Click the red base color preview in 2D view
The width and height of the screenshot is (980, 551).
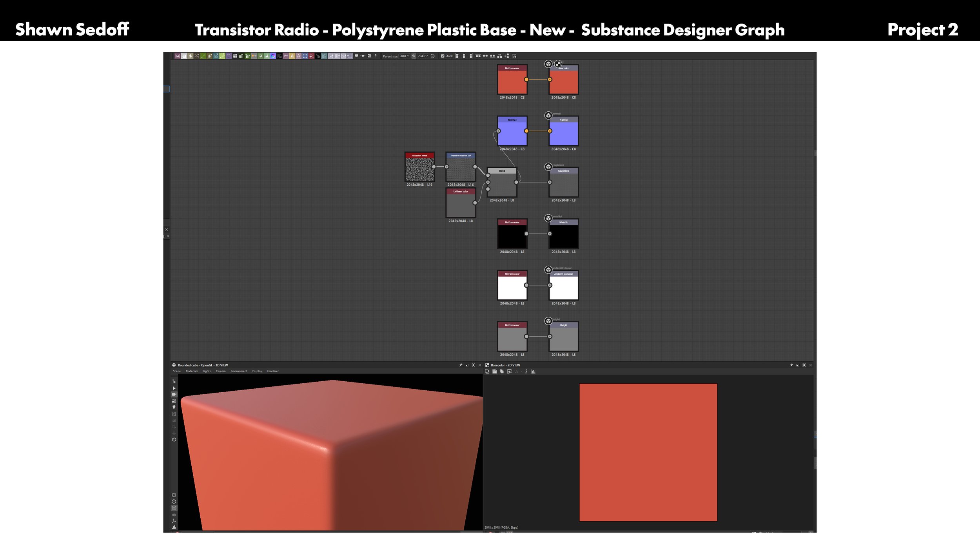[648, 452]
